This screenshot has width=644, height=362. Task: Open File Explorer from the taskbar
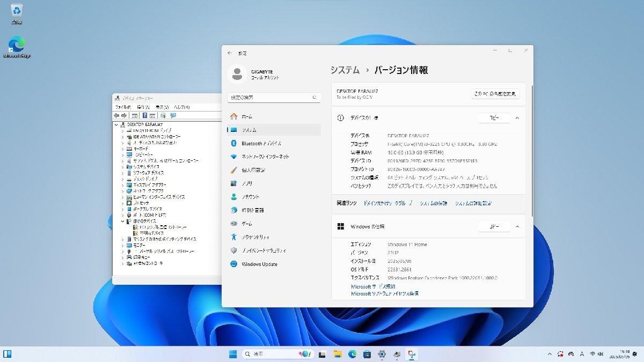coord(338,354)
